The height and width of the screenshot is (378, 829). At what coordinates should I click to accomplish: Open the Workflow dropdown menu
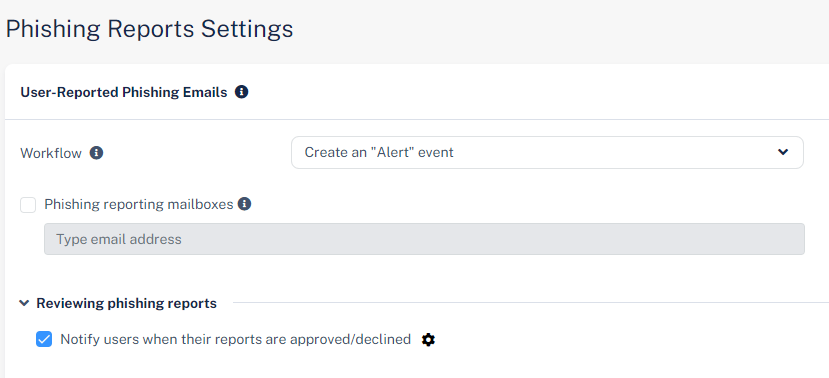(x=547, y=152)
